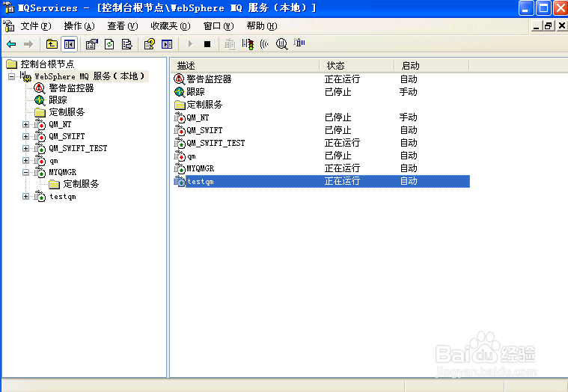Screen dimensions: 568x392
Task: Click the sound waves toolbar icon
Action: click(264, 44)
